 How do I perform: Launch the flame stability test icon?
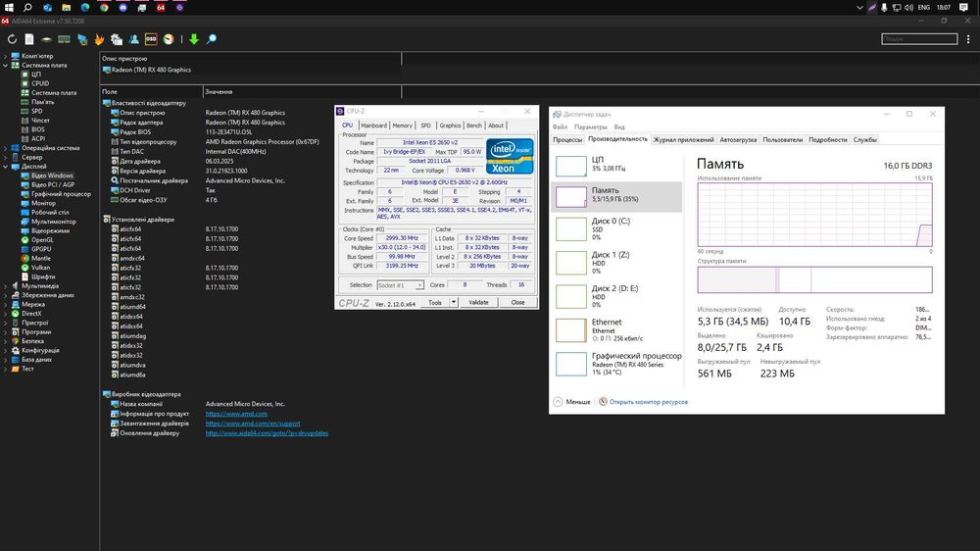(99, 39)
